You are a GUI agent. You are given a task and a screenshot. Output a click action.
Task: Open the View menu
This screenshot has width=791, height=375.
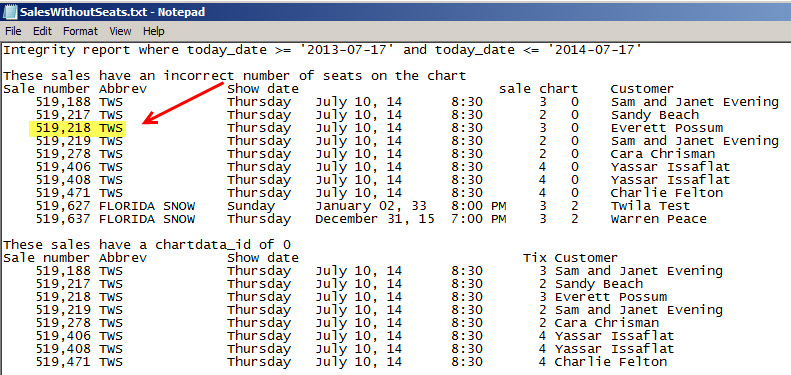[120, 31]
